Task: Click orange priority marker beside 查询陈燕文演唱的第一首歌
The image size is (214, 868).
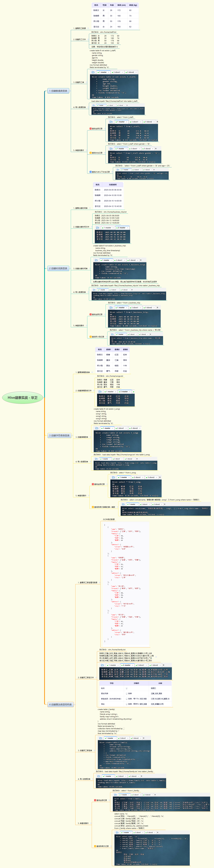Action: tap(93, 507)
